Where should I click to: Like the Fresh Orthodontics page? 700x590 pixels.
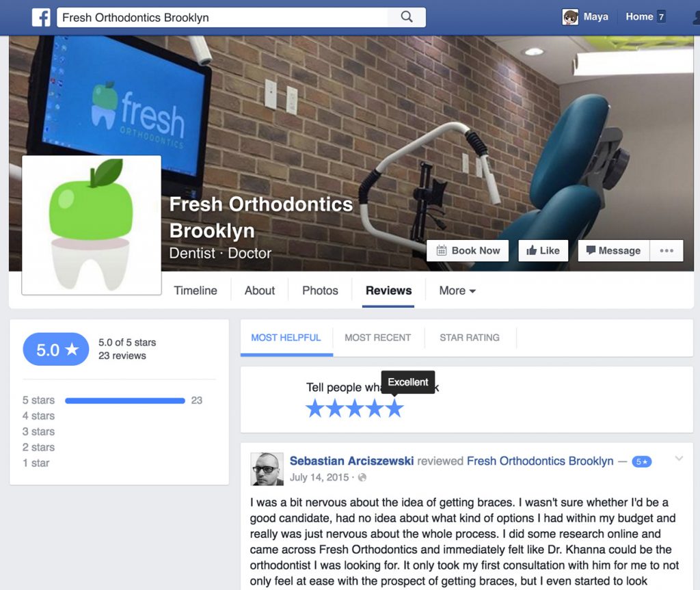[543, 250]
